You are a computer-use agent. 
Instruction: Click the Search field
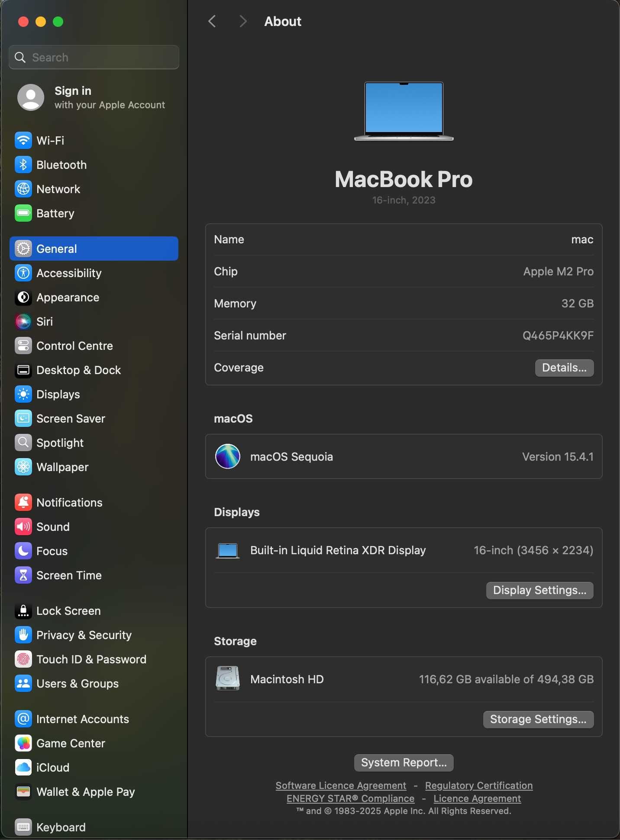tap(94, 57)
